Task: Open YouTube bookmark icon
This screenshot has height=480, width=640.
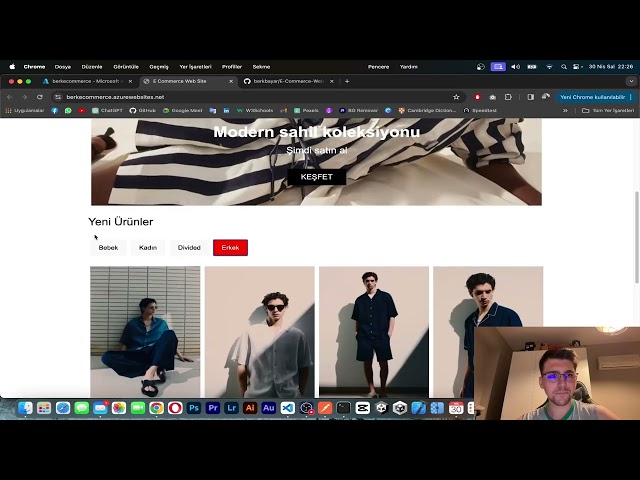Action: [82, 110]
